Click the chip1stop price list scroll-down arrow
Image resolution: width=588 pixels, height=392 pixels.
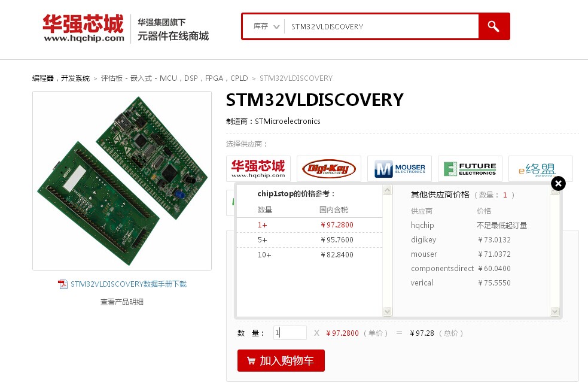pos(388,311)
